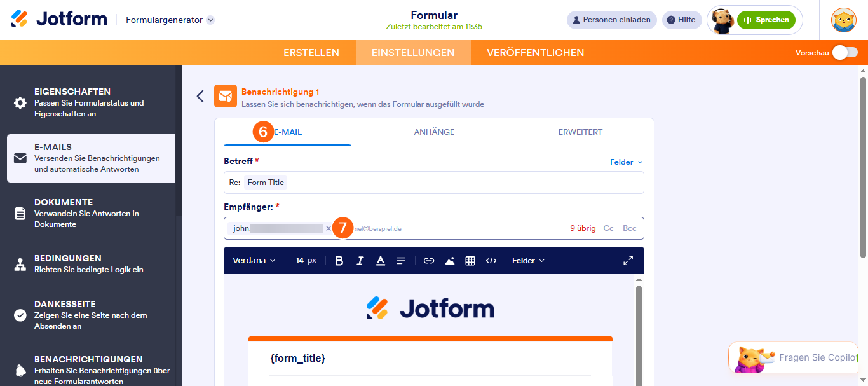Screen dimensions: 868x386
Task: Go back with the left chevron arrow
Action: [x=200, y=96]
